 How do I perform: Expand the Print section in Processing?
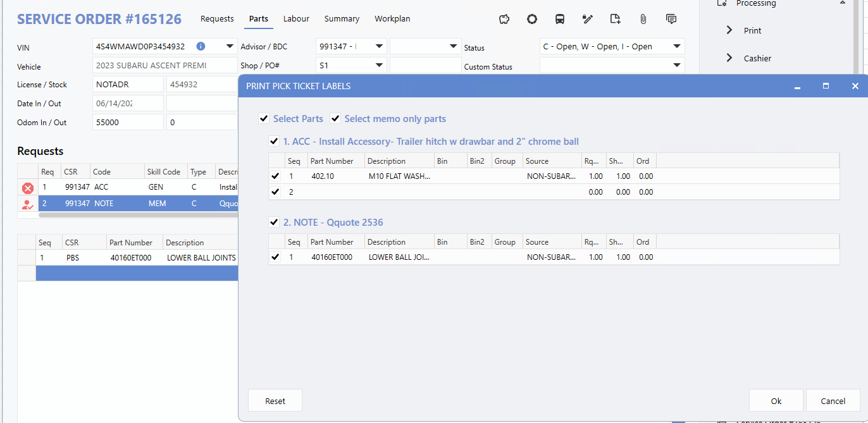(729, 30)
